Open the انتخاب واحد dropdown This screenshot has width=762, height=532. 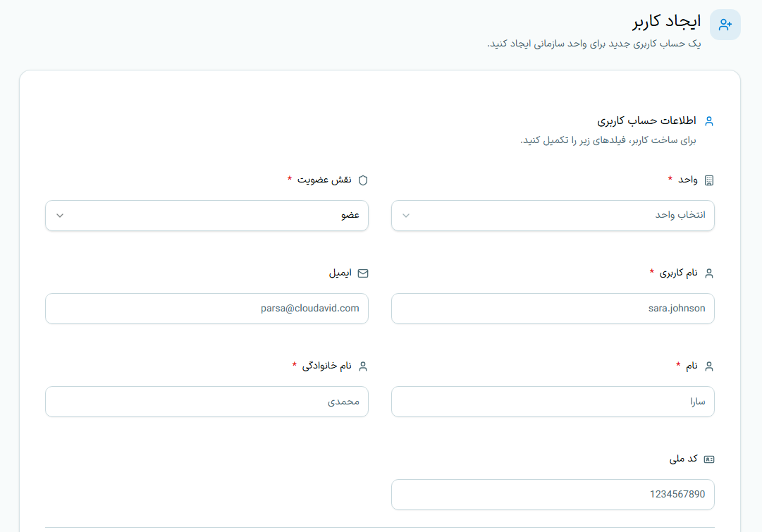pos(553,216)
